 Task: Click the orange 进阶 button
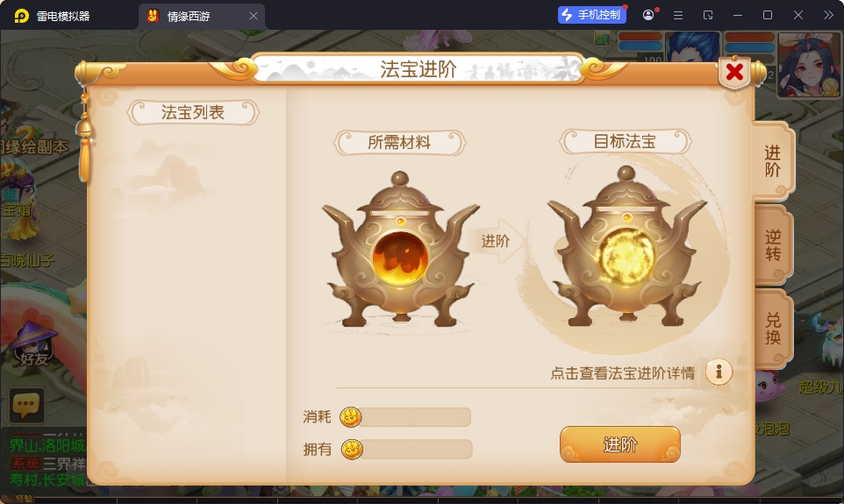click(x=620, y=444)
